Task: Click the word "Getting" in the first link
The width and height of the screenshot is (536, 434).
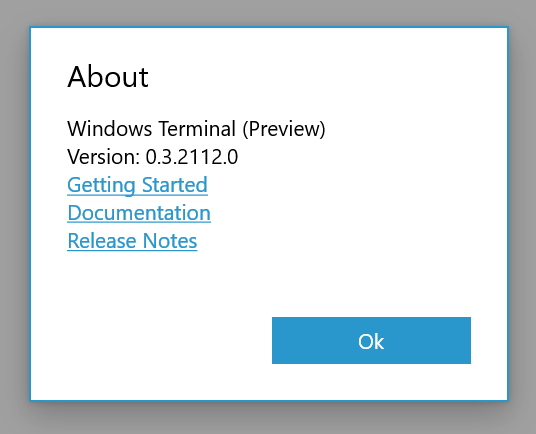Action: [101, 185]
